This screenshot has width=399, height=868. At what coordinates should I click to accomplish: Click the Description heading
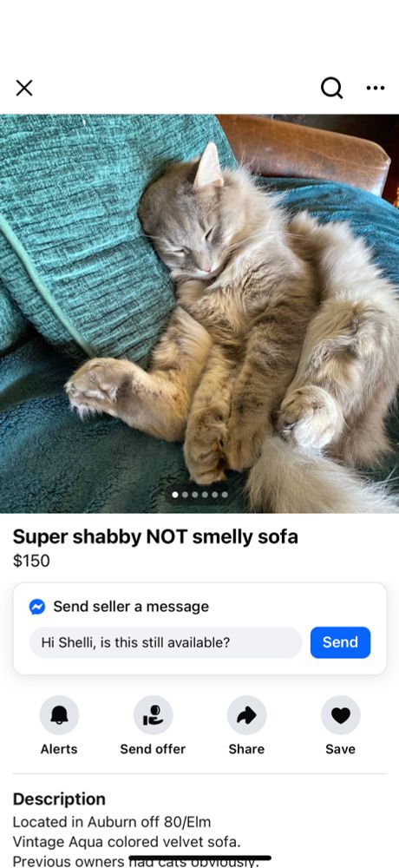pyautogui.click(x=59, y=799)
